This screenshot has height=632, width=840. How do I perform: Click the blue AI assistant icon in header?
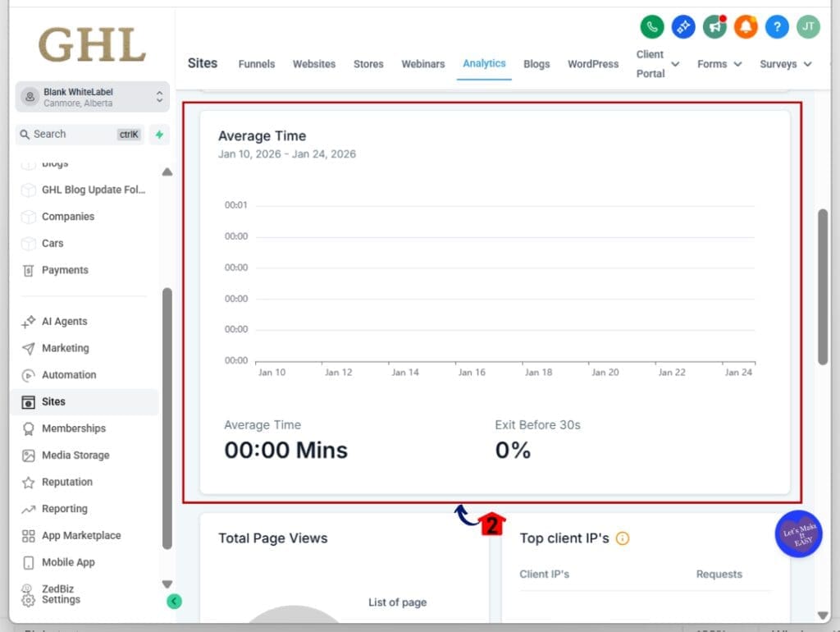pyautogui.click(x=682, y=26)
